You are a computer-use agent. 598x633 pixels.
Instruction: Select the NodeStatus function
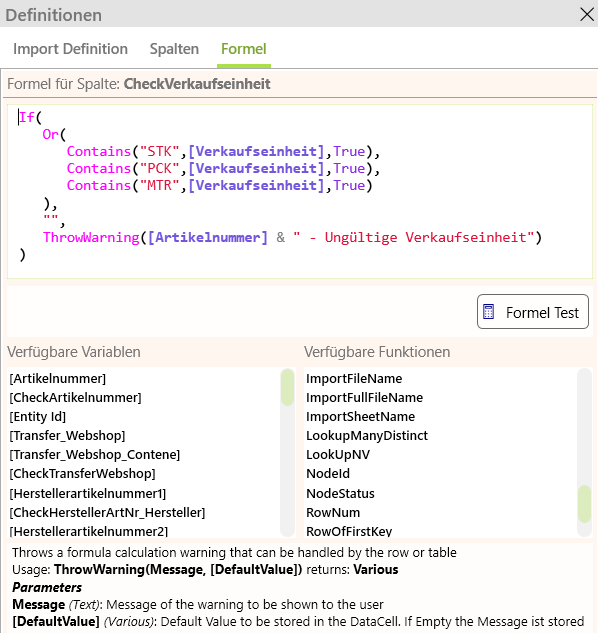point(340,493)
